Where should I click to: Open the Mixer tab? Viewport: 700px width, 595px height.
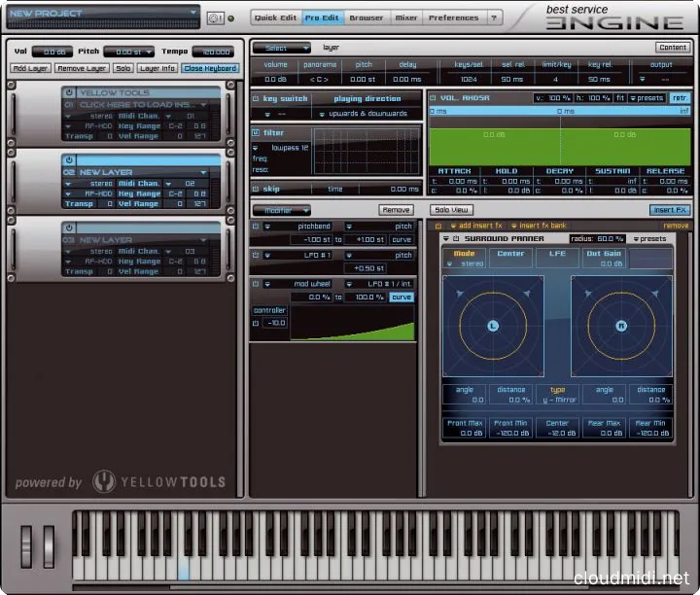(406, 17)
